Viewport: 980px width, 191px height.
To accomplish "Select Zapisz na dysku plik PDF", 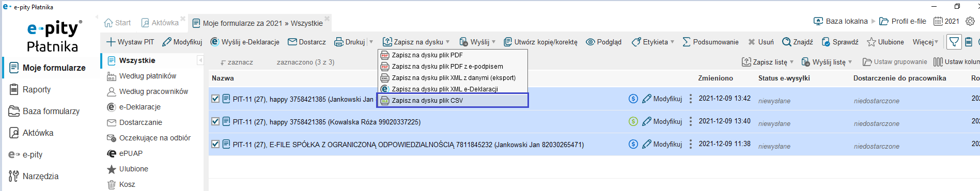I will 453,55.
